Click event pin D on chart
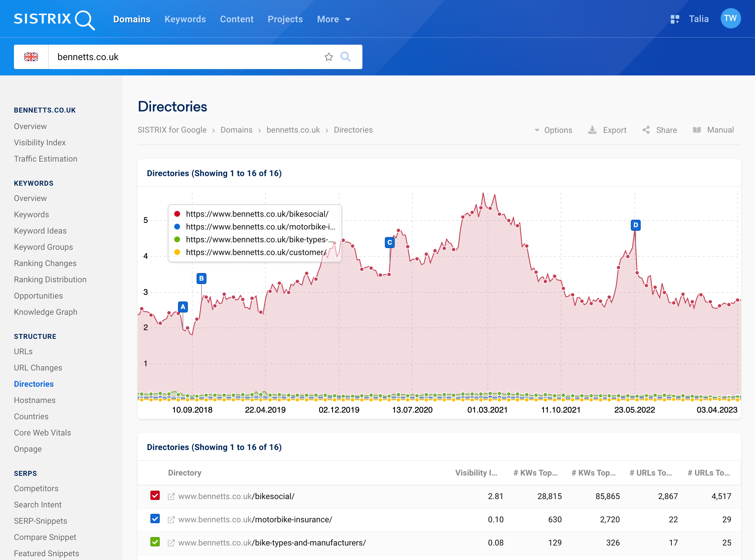The height and width of the screenshot is (560, 755). (x=636, y=225)
